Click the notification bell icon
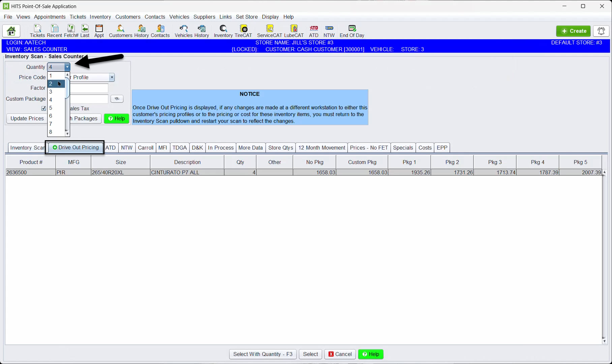 pyautogui.click(x=601, y=31)
